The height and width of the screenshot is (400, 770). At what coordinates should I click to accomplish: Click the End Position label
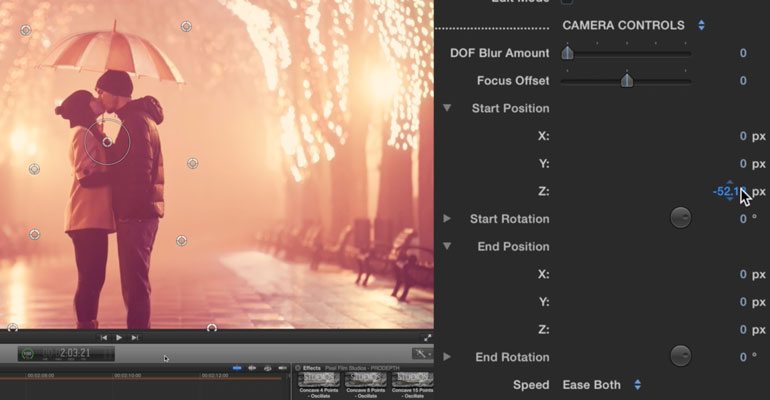click(x=513, y=246)
